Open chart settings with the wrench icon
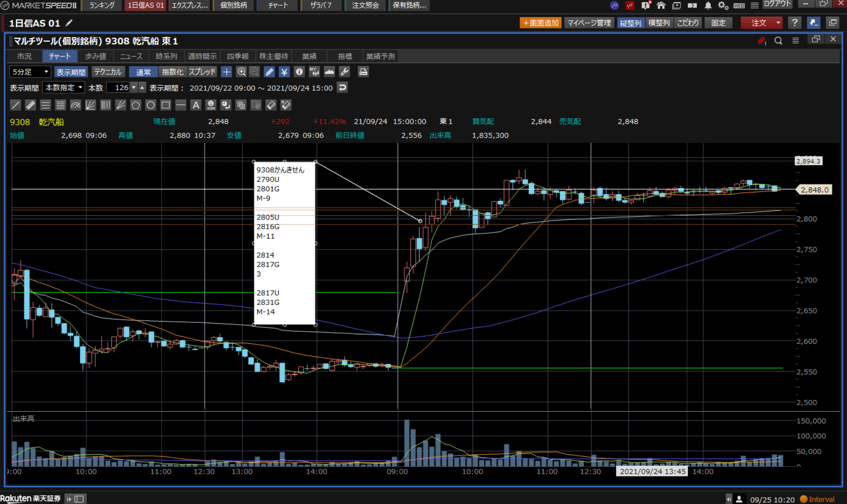Viewport: 847px width, 504px height. tap(344, 72)
